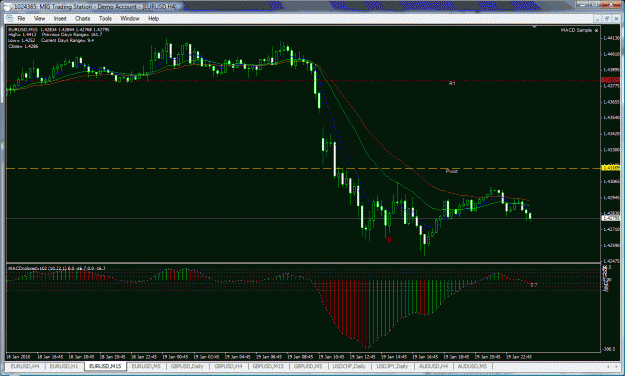
Task: Switch to the AUDUSD,M5 chart tab
Action: [472, 366]
